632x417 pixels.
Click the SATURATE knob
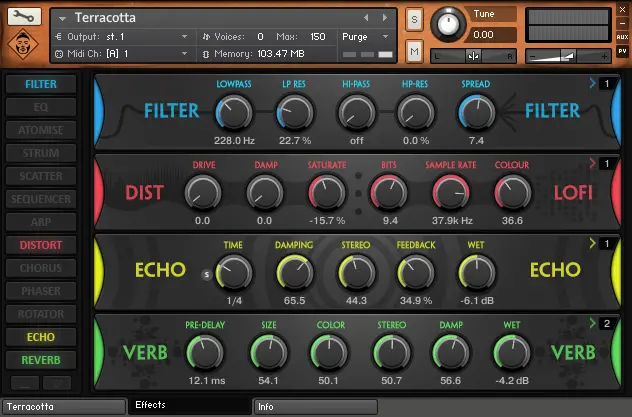[327, 193]
